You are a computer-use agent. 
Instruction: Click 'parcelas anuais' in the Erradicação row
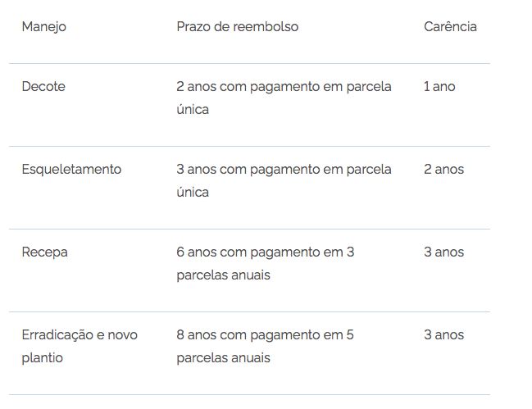(x=223, y=357)
